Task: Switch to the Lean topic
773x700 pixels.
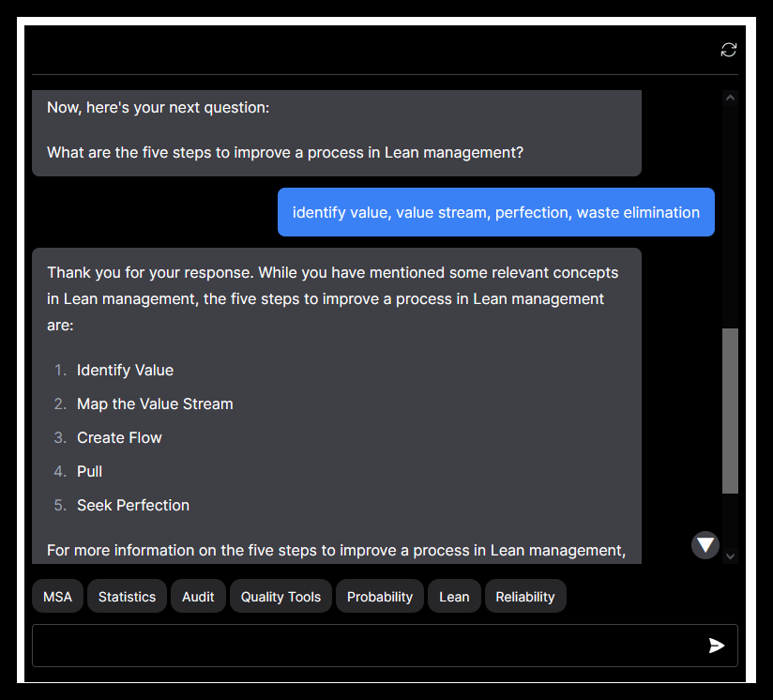Action: pos(454,597)
